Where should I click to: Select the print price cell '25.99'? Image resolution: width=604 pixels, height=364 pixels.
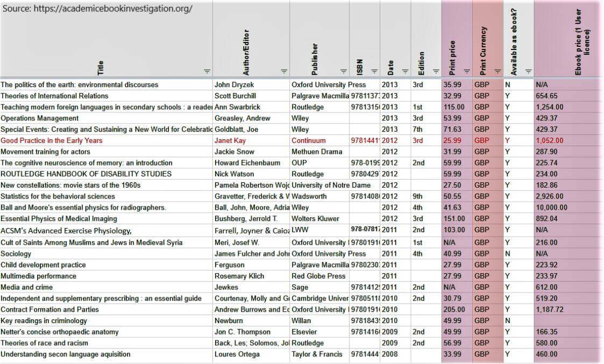(457, 140)
